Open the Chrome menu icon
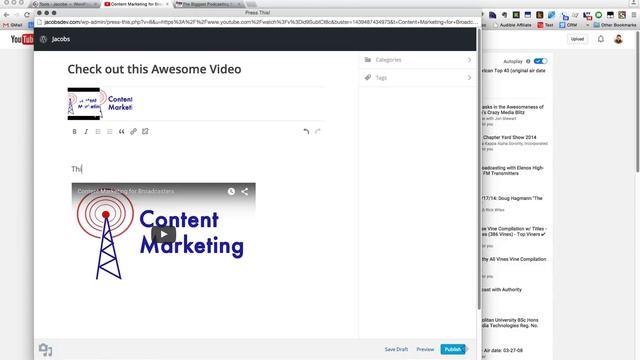 point(634,15)
